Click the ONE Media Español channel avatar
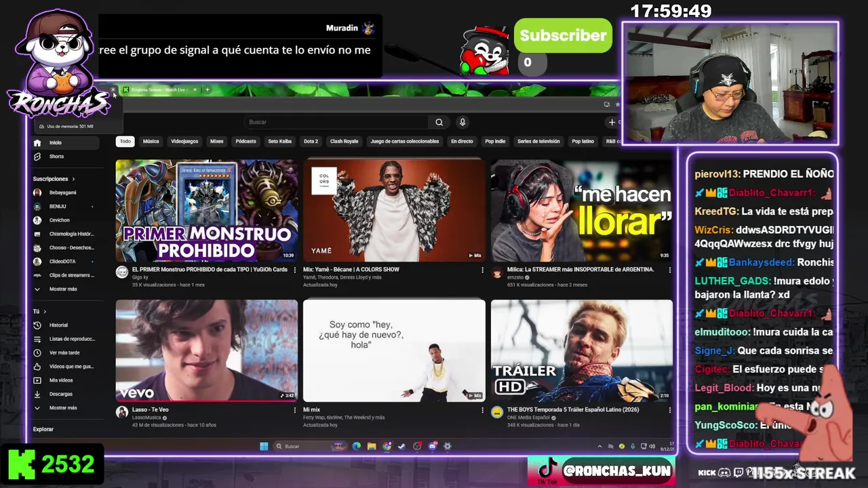This screenshot has height=488, width=868. [x=497, y=413]
